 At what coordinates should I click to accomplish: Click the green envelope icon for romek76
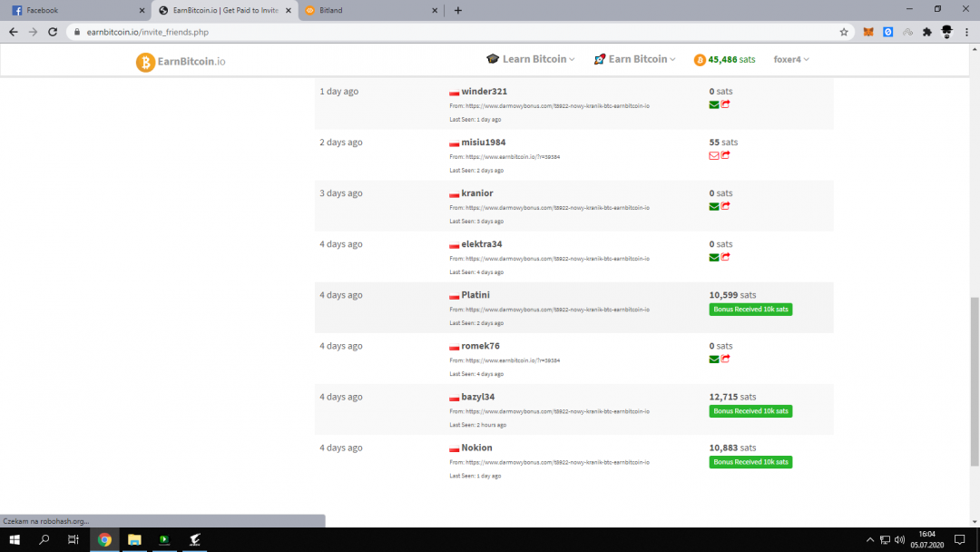point(714,359)
